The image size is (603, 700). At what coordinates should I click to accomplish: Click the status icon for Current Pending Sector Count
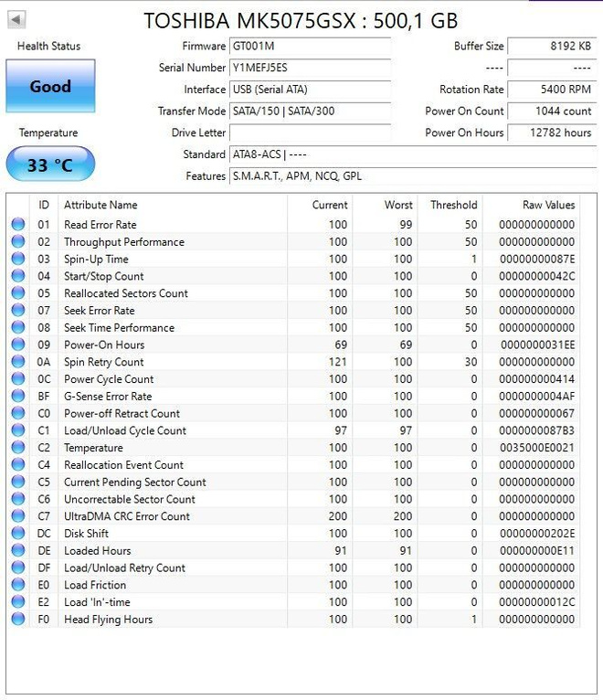(18, 482)
